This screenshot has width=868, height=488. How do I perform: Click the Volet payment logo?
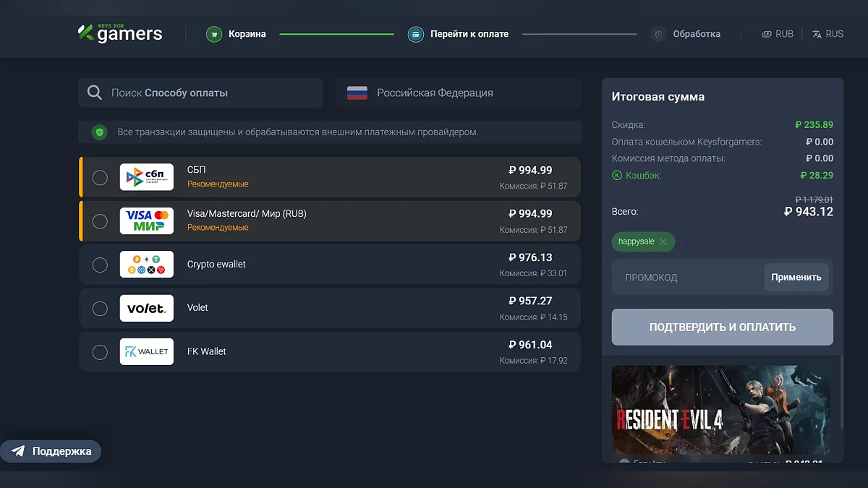point(147,308)
